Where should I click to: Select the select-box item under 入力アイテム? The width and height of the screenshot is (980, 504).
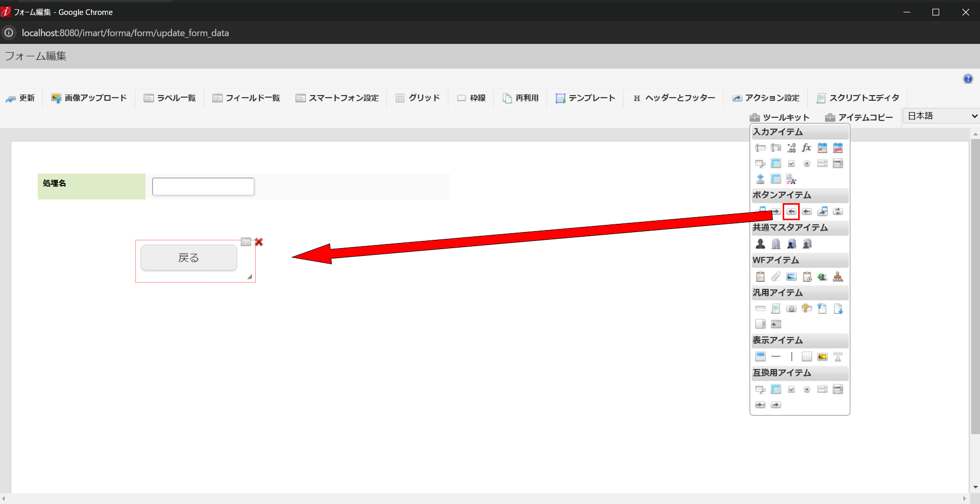[x=822, y=164]
